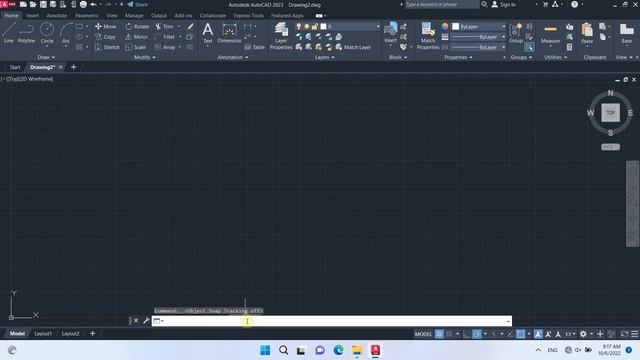Click the Erase tool in Modify panel

(x=190, y=26)
